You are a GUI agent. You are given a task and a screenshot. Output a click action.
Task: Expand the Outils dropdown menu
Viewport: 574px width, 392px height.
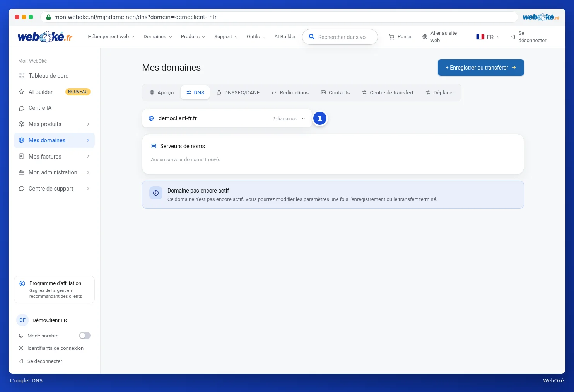256,37
